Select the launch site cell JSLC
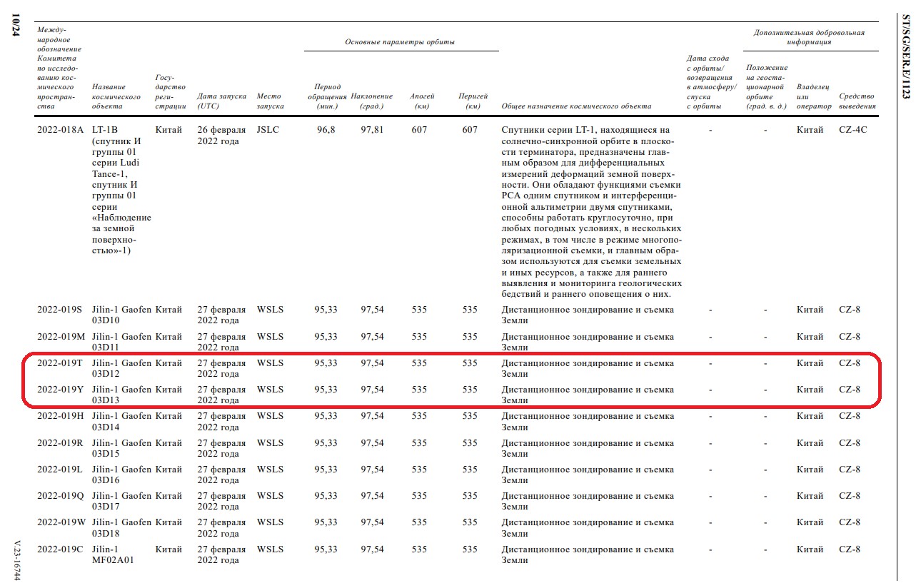 coord(268,130)
